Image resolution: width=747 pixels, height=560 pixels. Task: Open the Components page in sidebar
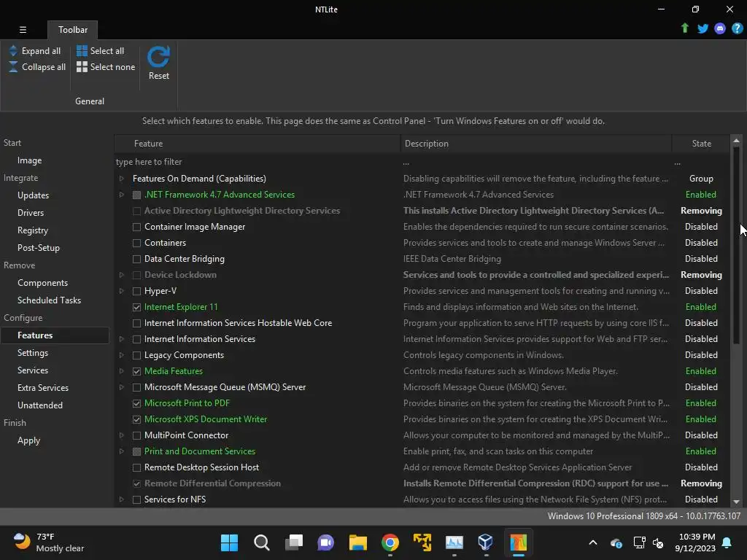tap(42, 283)
